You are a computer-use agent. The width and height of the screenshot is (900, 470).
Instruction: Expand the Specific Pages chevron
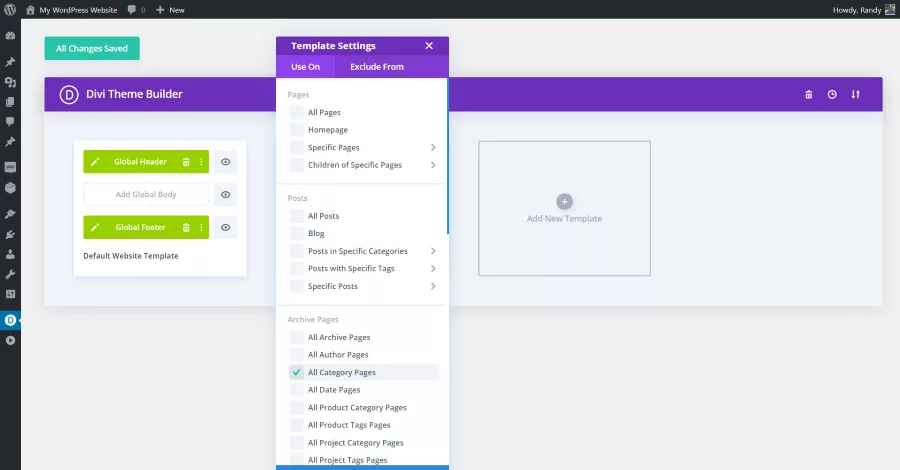[433, 147]
